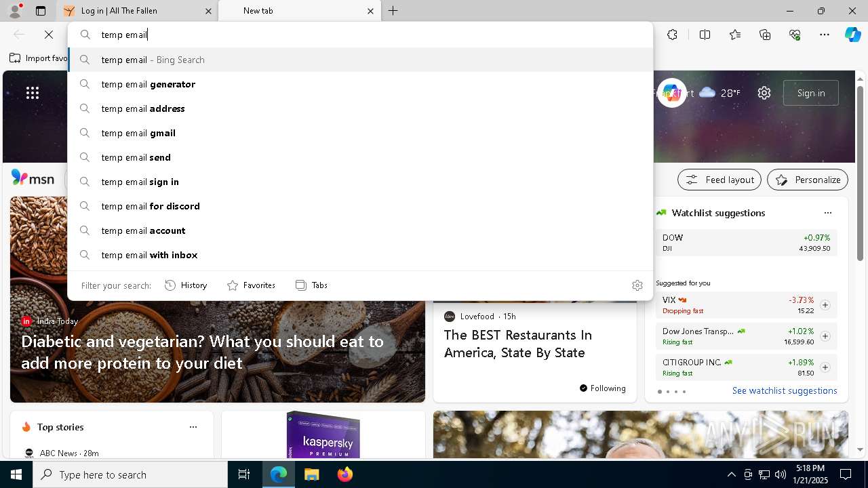Select 'temp email for discord' suggestion

point(360,206)
